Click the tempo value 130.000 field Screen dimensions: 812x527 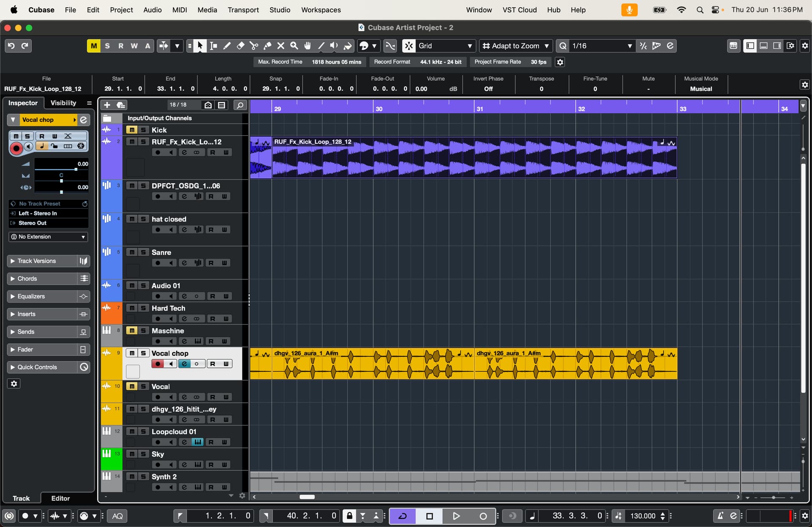642,516
